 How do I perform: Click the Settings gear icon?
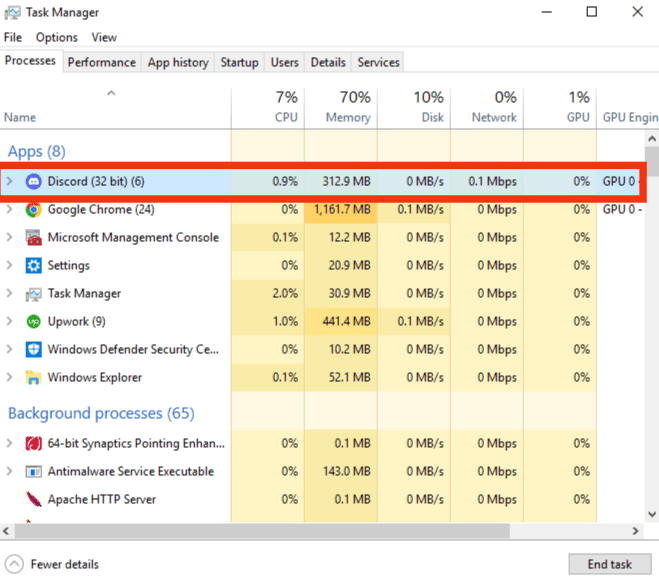(x=34, y=265)
